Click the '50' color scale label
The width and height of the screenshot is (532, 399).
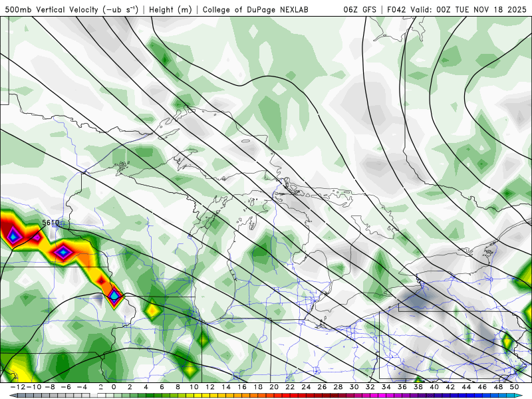pos(514,387)
